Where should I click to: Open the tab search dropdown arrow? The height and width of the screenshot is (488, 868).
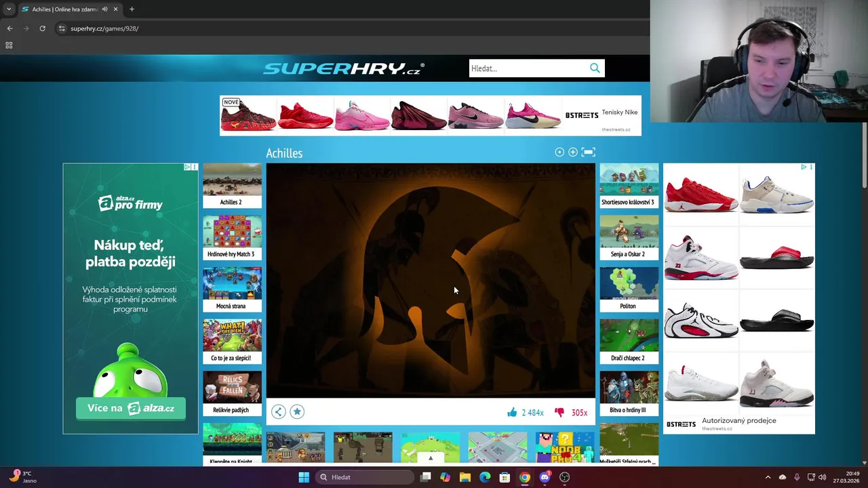tap(8, 9)
